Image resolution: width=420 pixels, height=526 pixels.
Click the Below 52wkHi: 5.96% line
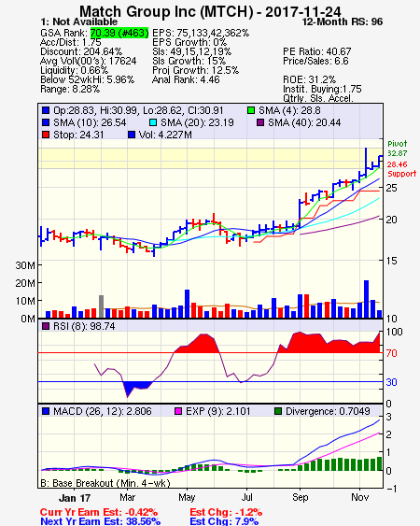pyautogui.click(x=87, y=79)
